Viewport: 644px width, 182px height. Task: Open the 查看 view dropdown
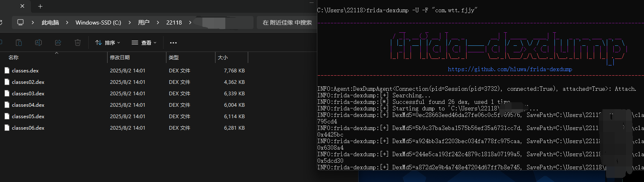(144, 43)
